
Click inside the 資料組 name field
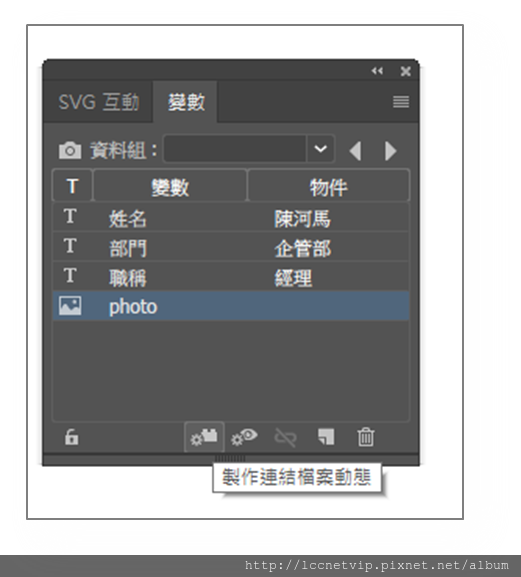[x=235, y=149]
